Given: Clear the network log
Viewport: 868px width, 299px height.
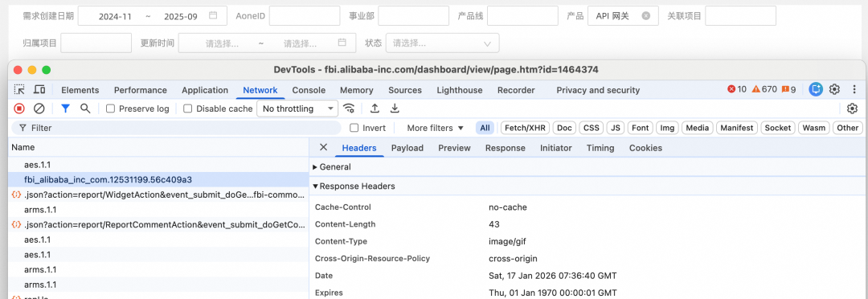Looking at the screenshot, I should 39,109.
